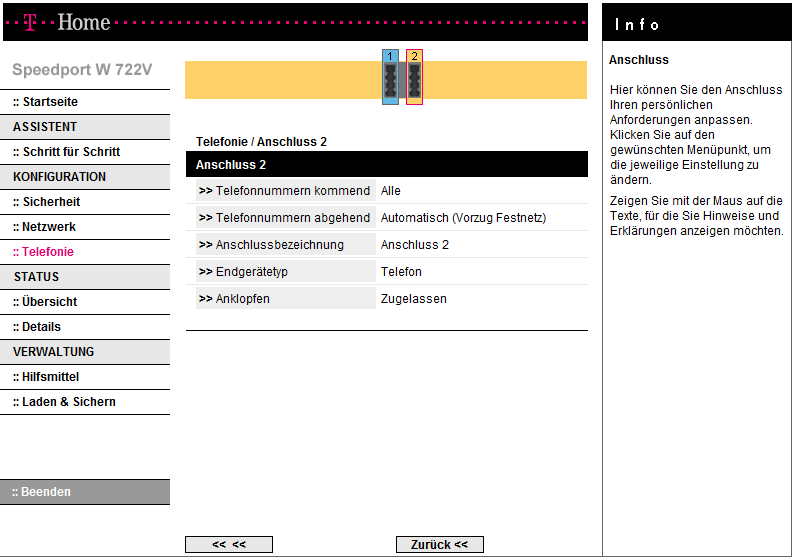Click the T-Home logo
Screen dimensions: 793x558
66,22
